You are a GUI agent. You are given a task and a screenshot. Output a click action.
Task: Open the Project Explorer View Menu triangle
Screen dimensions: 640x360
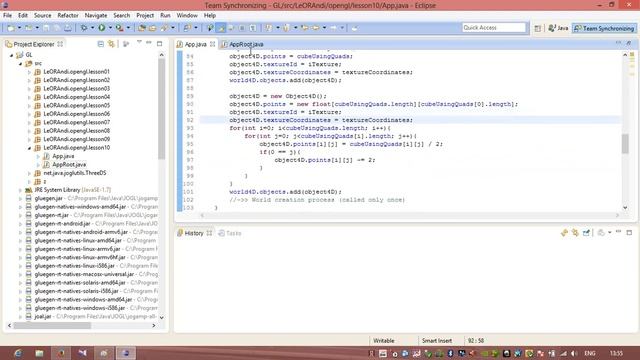coord(139,42)
